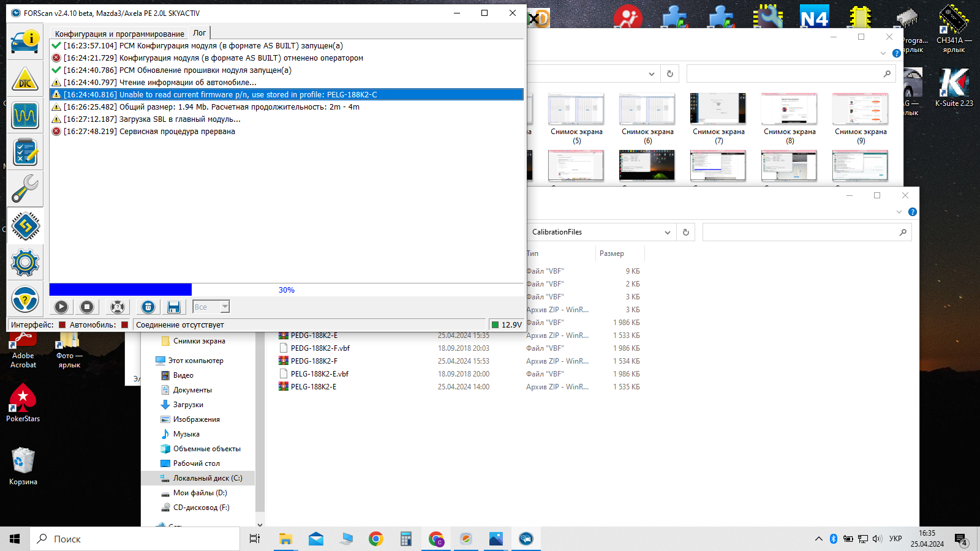Viewport: 980px width, 551px height.
Task: Open the oscilloscope live data section
Action: coord(25,116)
